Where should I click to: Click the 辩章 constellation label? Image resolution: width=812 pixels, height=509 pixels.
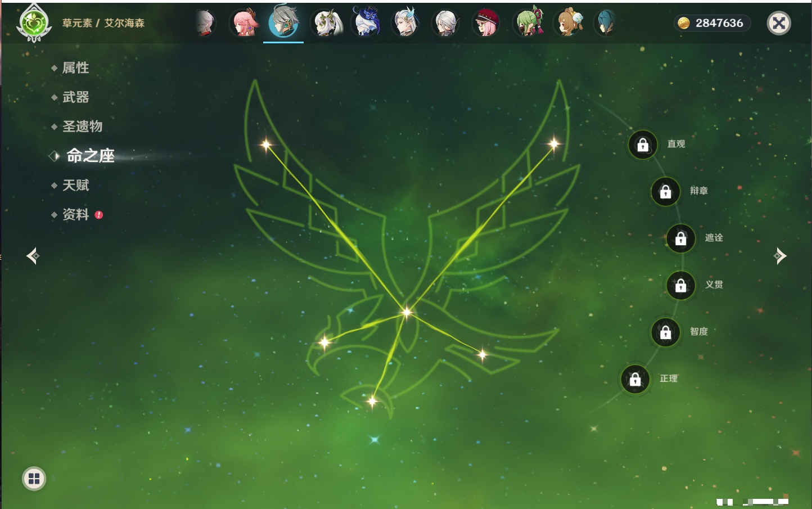point(698,191)
